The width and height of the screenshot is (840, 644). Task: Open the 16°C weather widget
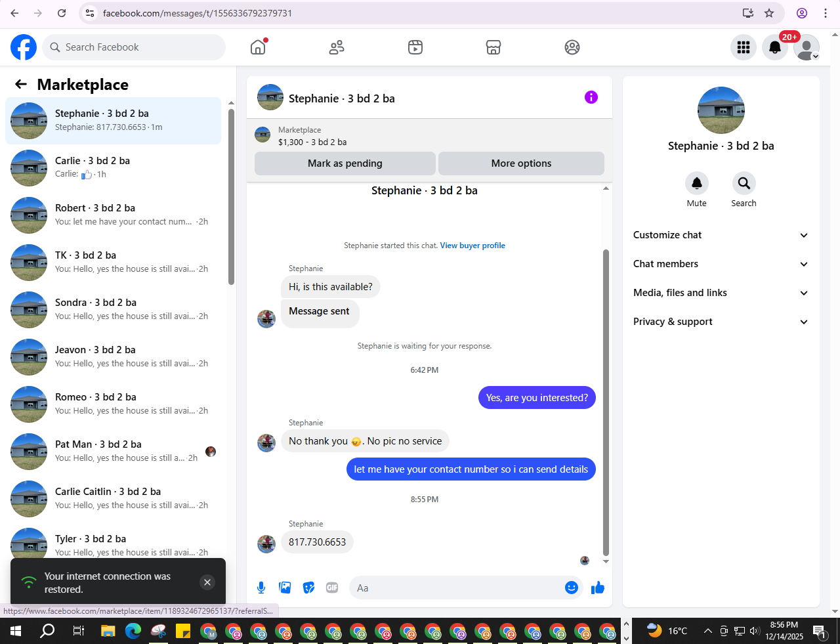point(667,631)
